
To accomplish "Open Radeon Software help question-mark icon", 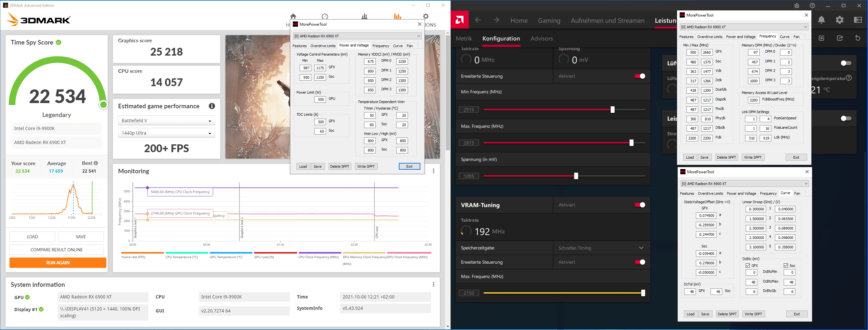I will 812,6.
